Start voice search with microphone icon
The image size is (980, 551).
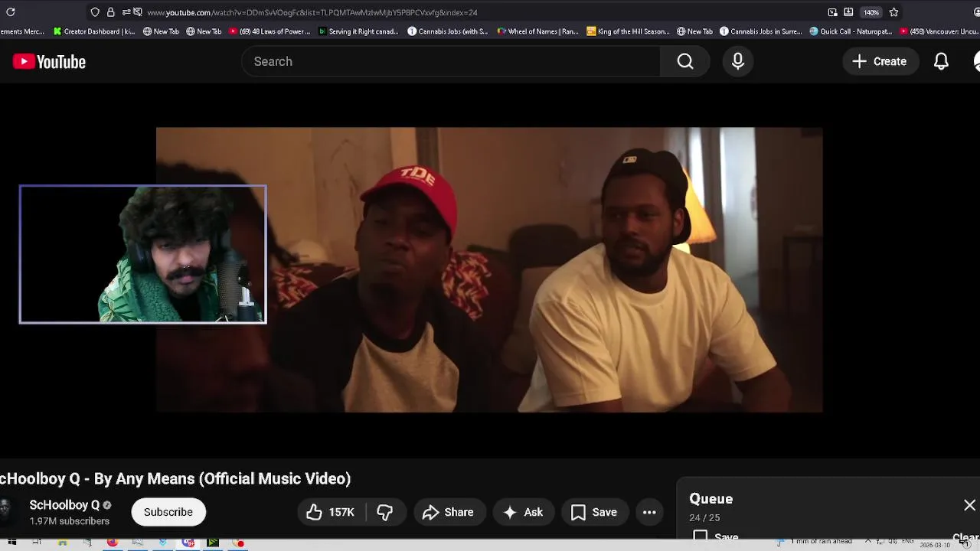tap(738, 61)
